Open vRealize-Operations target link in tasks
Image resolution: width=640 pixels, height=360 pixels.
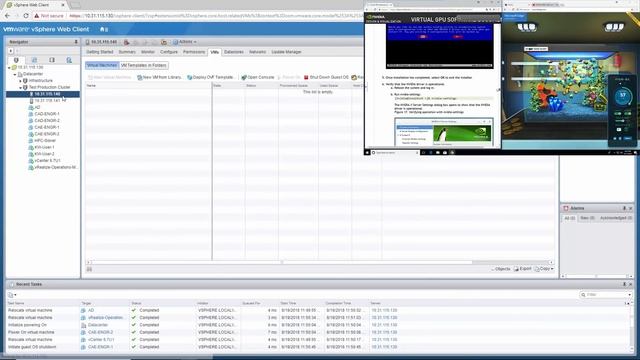pyautogui.click(x=105, y=318)
